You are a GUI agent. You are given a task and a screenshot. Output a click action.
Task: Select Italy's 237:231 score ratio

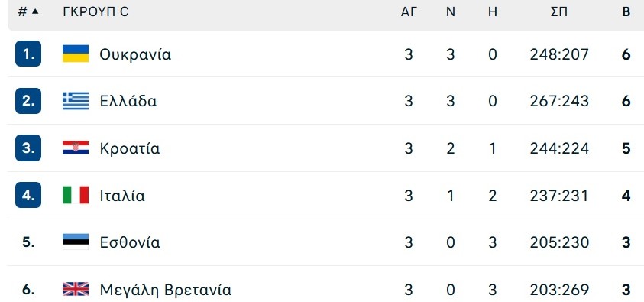coord(559,196)
